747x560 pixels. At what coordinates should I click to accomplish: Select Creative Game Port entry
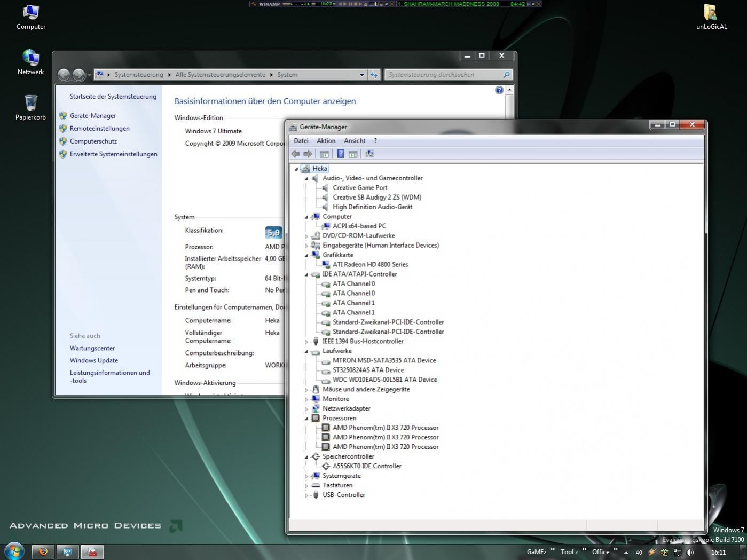[360, 187]
